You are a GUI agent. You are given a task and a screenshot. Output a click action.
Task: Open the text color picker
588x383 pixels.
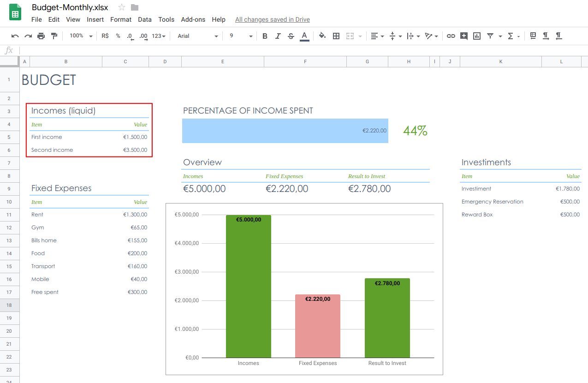[x=304, y=36]
